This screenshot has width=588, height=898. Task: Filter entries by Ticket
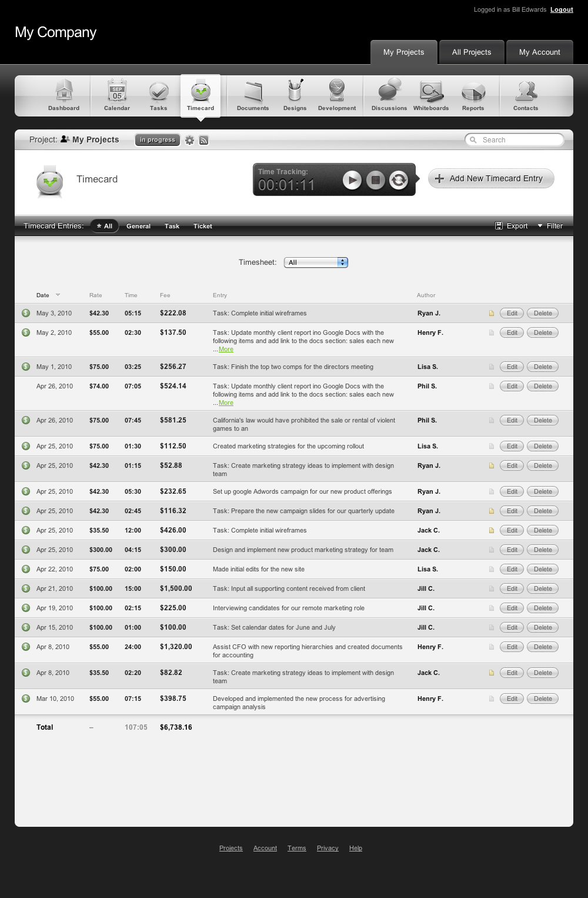click(x=202, y=226)
